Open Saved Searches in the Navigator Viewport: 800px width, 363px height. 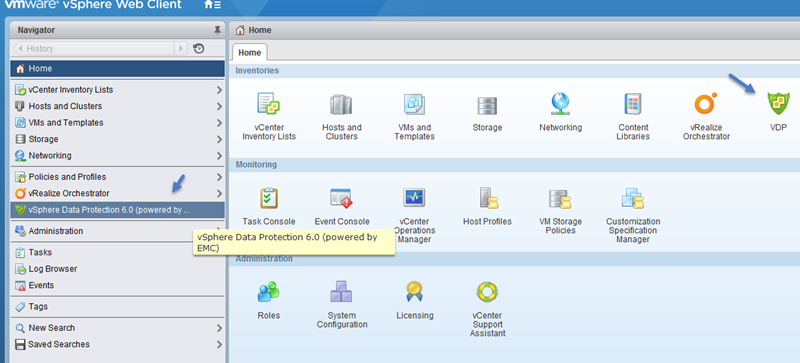(117, 344)
